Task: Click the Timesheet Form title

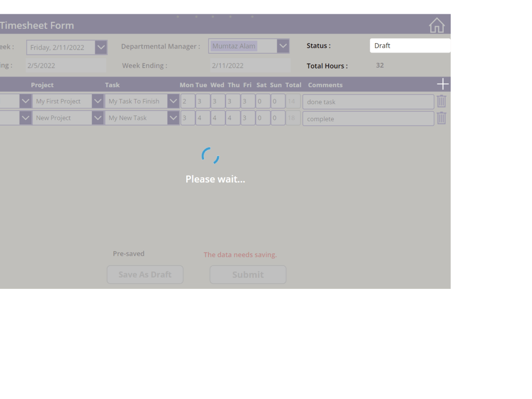Action: tap(37, 25)
